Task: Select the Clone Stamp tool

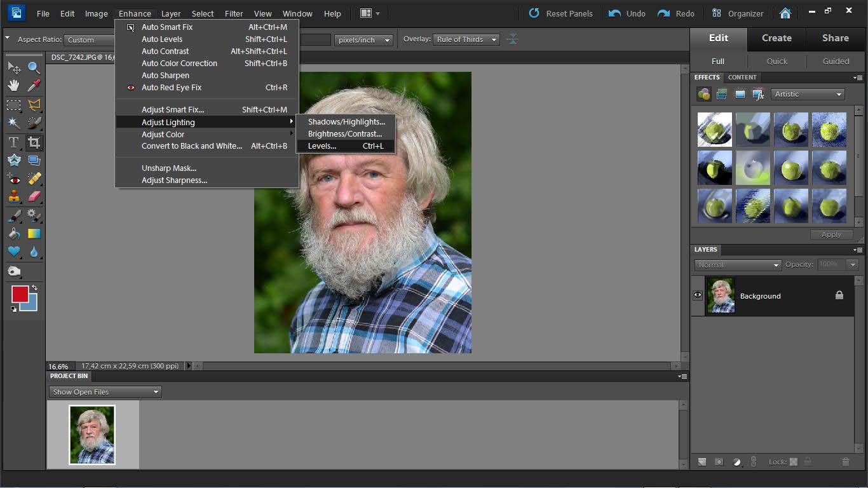Action: (x=13, y=196)
